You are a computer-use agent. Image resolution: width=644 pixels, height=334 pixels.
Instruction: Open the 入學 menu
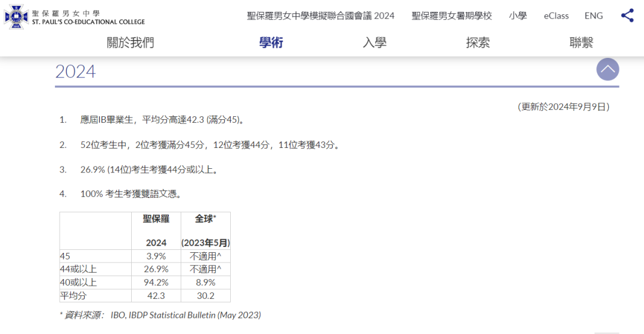pos(374,43)
